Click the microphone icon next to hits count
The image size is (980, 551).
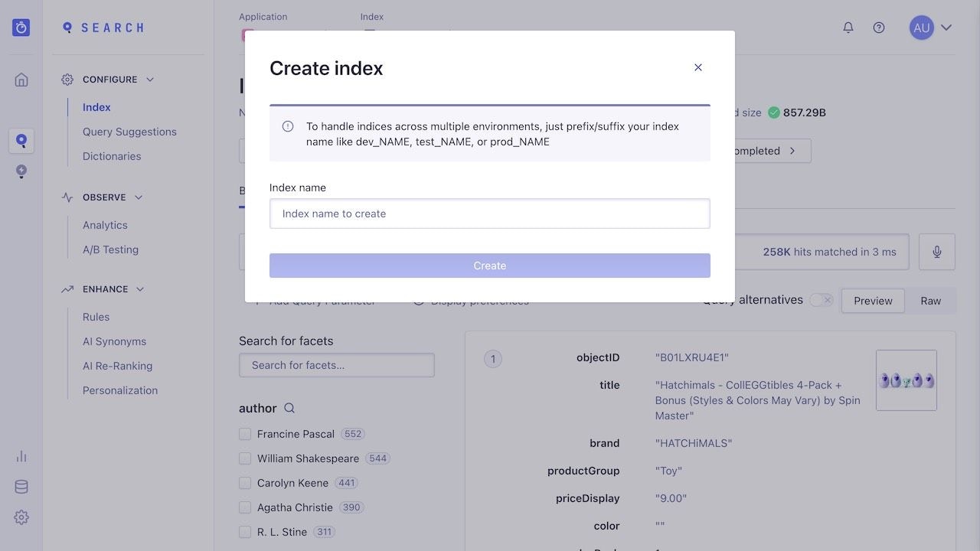[936, 251]
